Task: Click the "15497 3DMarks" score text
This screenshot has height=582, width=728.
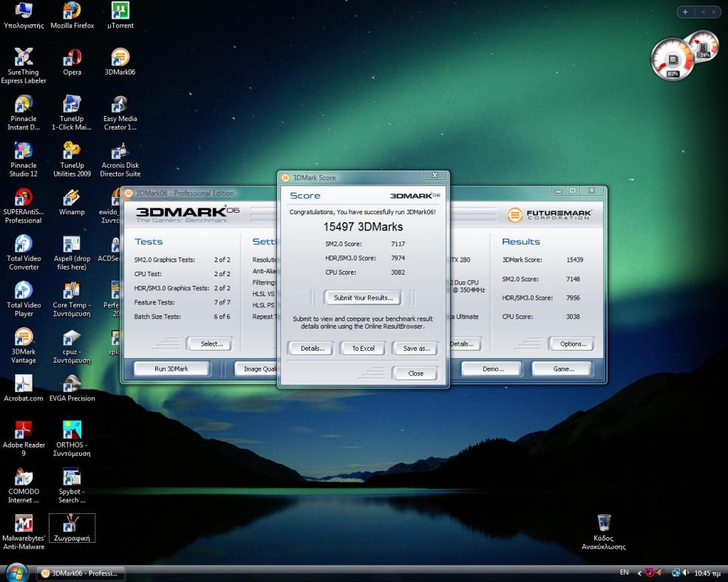Action: [x=363, y=227]
